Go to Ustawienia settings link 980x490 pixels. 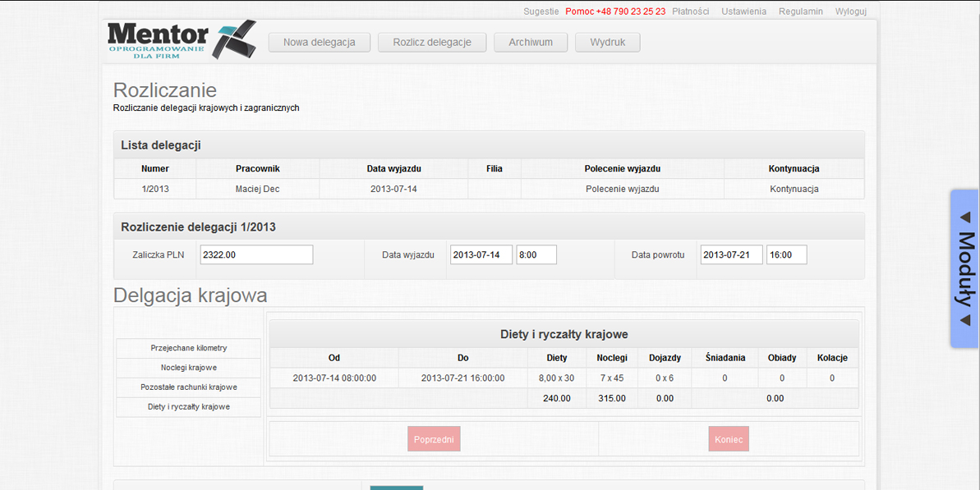(x=743, y=11)
